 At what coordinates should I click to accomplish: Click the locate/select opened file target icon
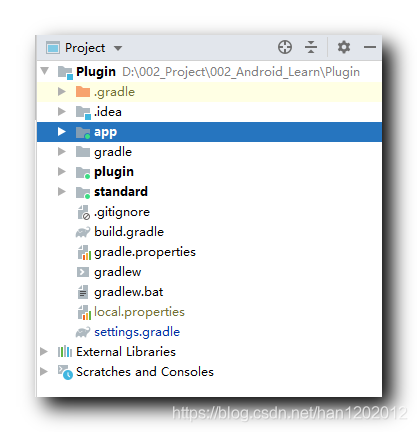285,47
